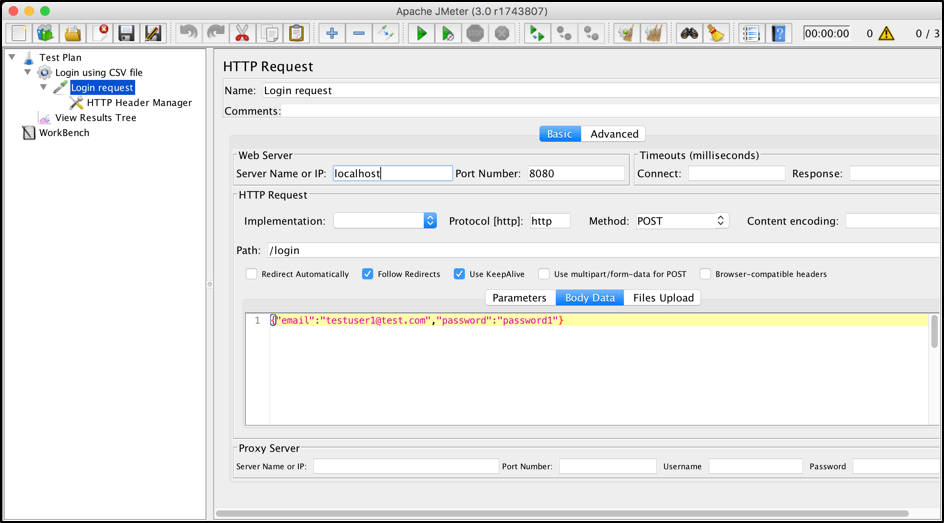The image size is (944, 523).
Task: Expand all nodes with plus icon
Action: click(332, 33)
